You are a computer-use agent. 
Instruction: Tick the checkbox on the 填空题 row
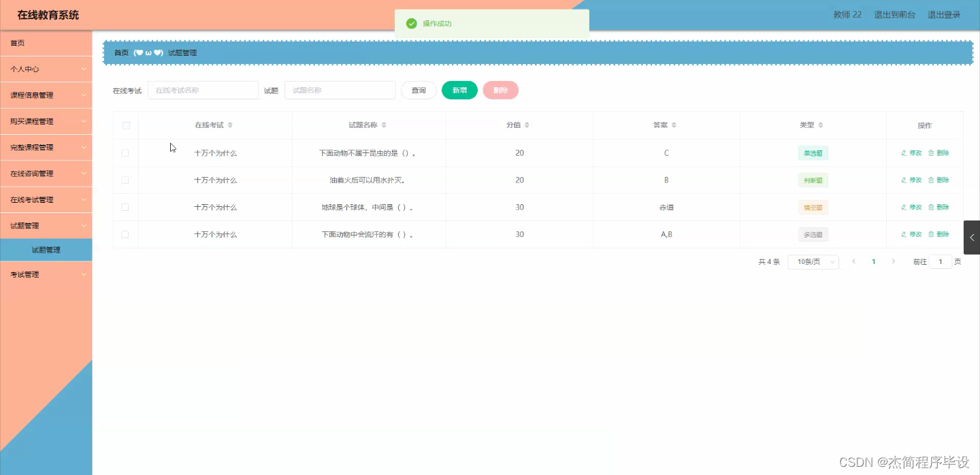(125, 207)
